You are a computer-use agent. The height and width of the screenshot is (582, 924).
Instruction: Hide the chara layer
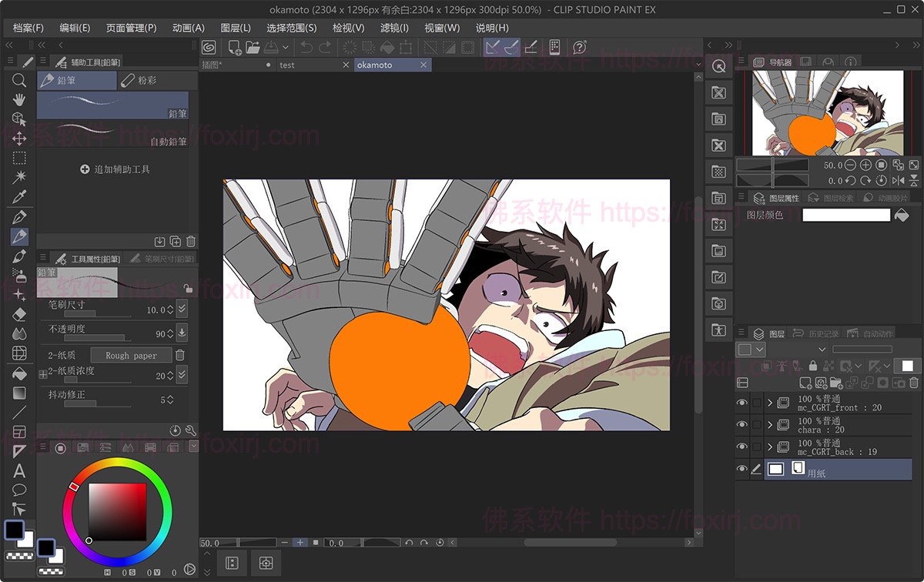(x=742, y=425)
